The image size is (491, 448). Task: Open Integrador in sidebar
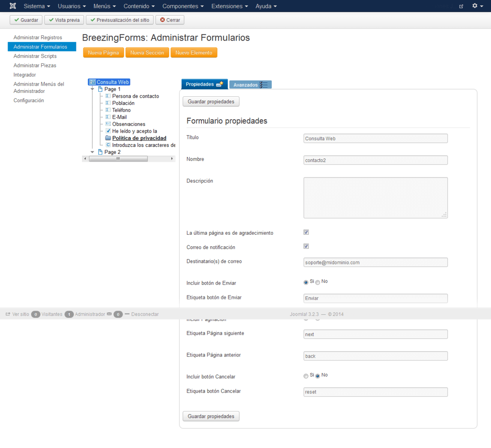[x=25, y=75]
